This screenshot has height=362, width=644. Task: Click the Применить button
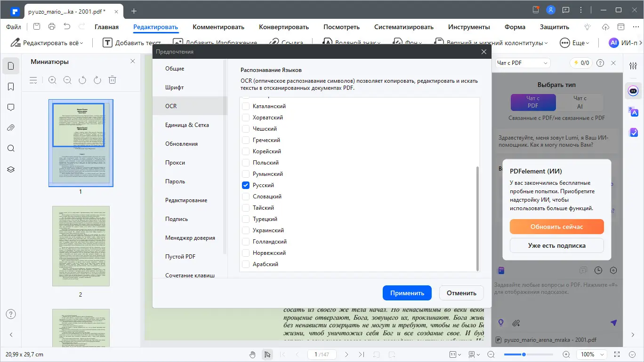(407, 293)
